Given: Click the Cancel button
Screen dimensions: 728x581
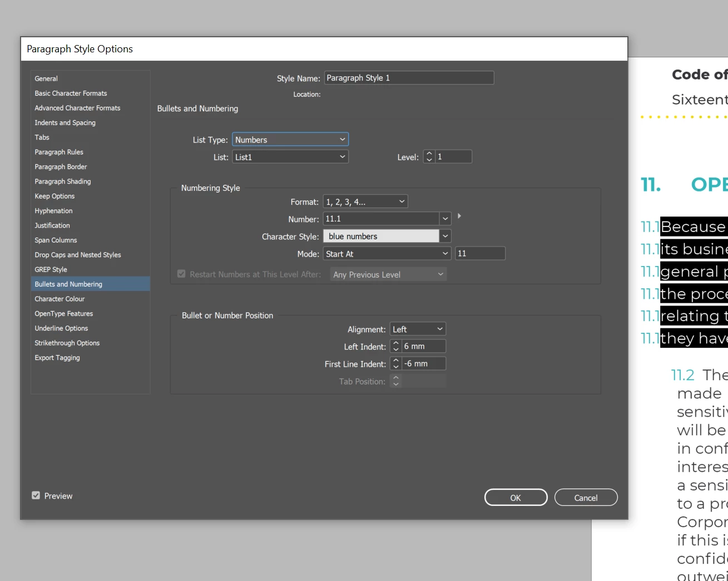Looking at the screenshot, I should [x=586, y=498].
